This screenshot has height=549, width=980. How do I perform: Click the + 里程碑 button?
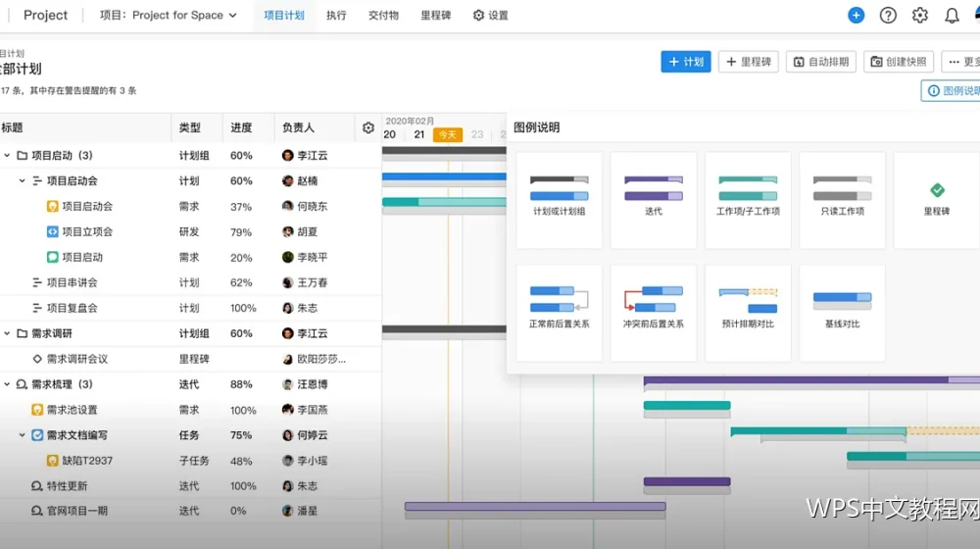(x=748, y=62)
